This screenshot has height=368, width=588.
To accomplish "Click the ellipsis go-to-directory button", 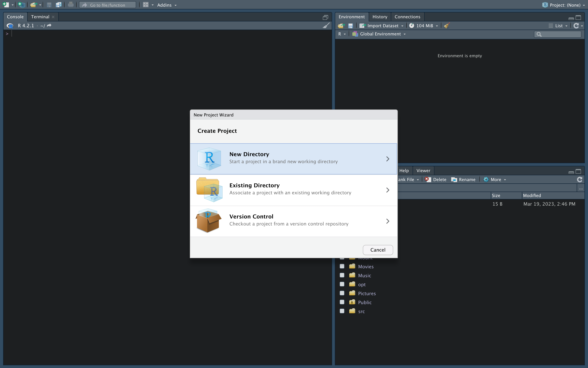I will pyautogui.click(x=581, y=188).
